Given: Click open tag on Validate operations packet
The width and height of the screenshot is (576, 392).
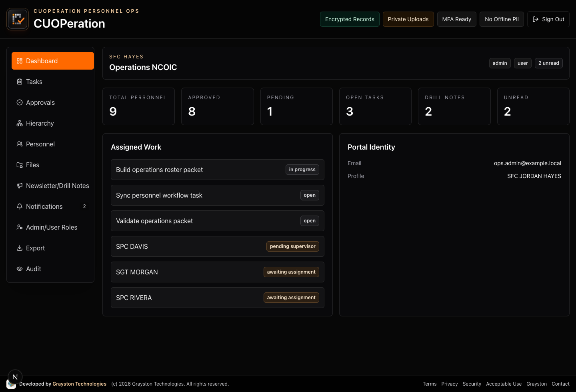Looking at the screenshot, I should (x=310, y=221).
